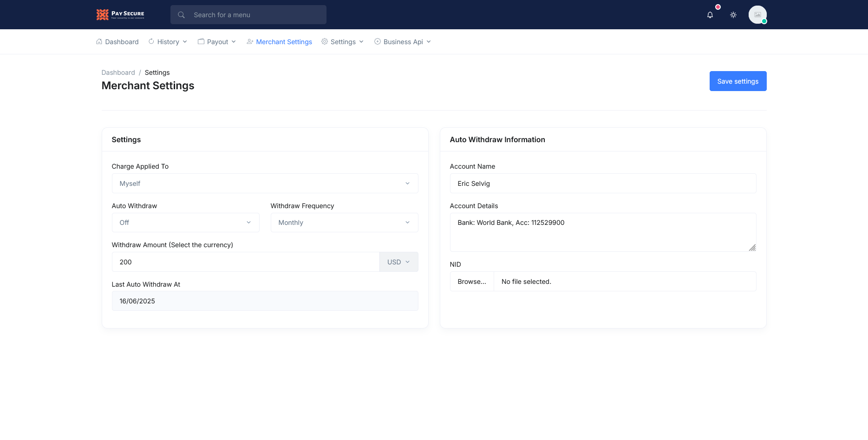Click the Withdraw Amount field showing 200
The width and height of the screenshot is (868, 440).
(x=246, y=262)
